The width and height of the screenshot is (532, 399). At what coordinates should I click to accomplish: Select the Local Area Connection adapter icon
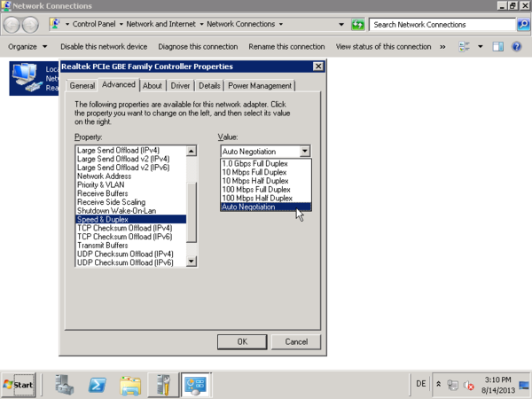tap(25, 78)
